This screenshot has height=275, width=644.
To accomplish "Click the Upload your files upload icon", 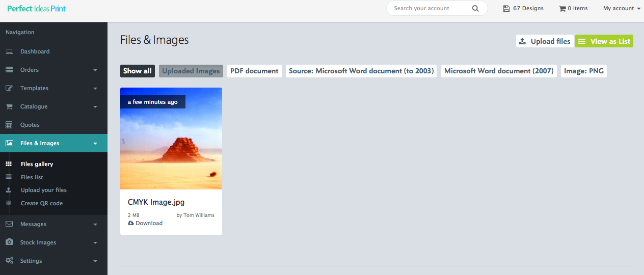I will (9, 190).
